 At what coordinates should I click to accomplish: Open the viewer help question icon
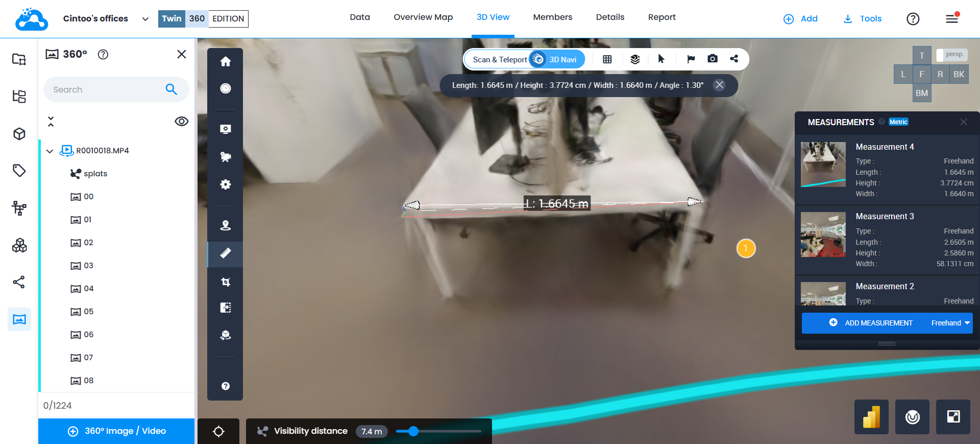pyautogui.click(x=225, y=386)
